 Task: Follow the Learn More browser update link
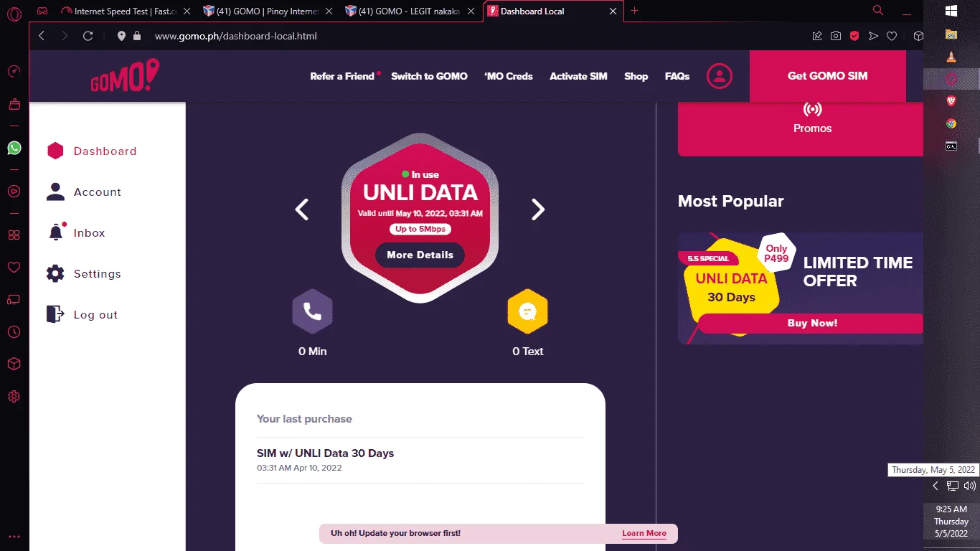pyautogui.click(x=644, y=533)
